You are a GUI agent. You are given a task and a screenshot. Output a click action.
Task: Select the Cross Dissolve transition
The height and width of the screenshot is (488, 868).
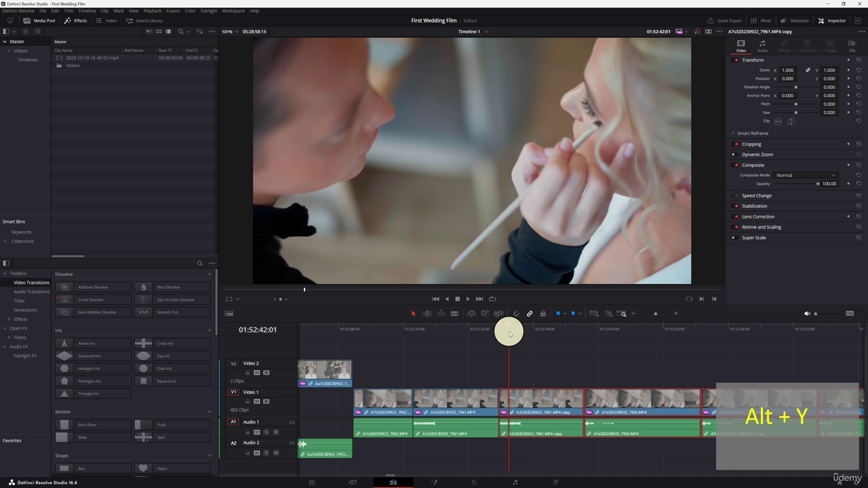92,300
